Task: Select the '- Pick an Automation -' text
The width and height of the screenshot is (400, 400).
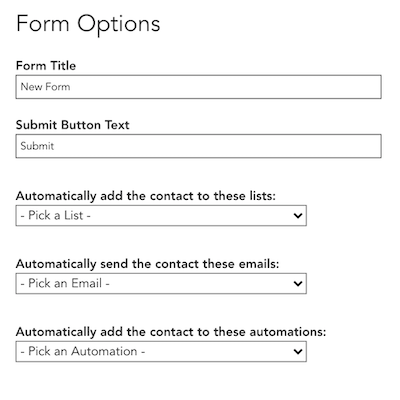Action: pos(83,352)
